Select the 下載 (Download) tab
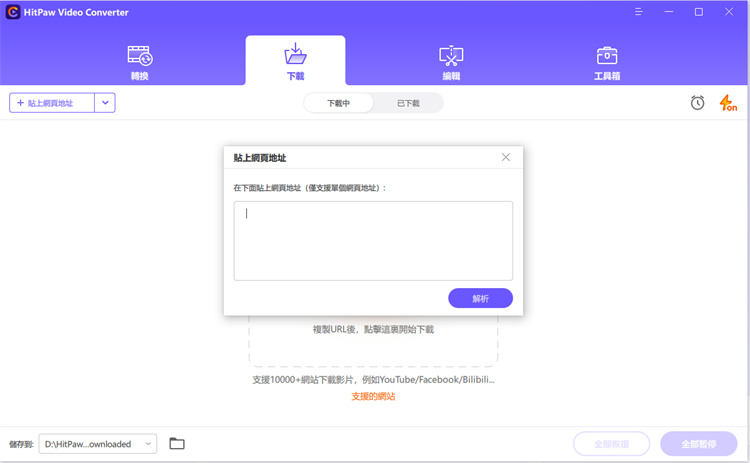750x463 pixels. tap(295, 61)
